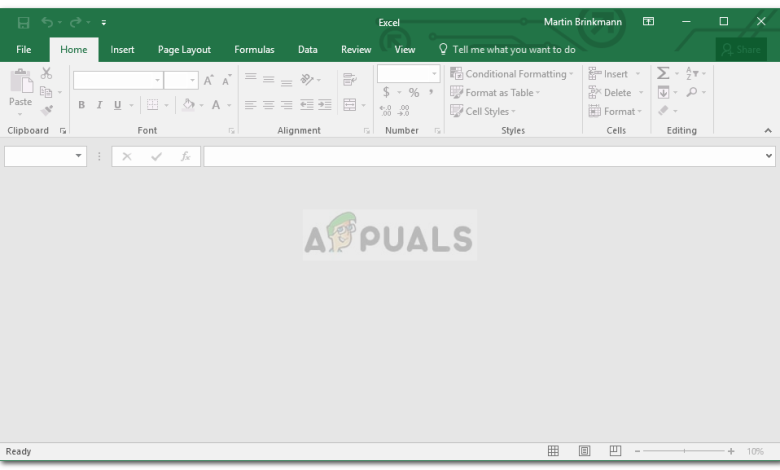Toggle Align Right
This screenshot has height=470, width=780.
pos(287,104)
